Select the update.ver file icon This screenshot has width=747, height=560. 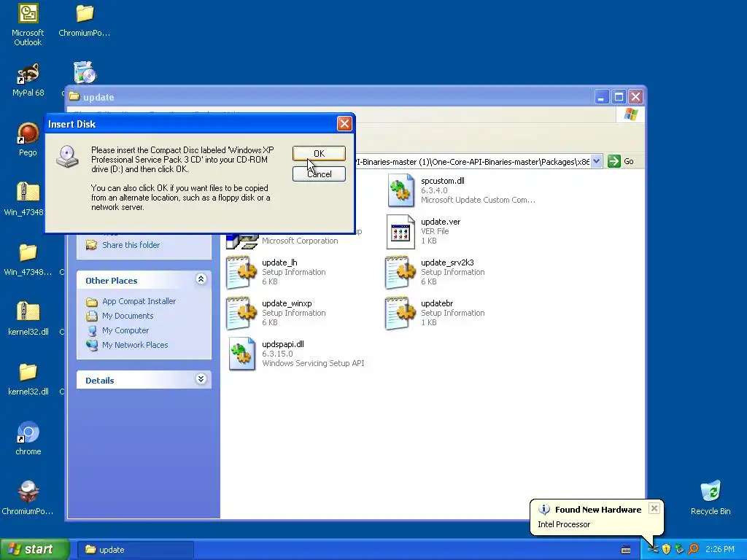coord(400,231)
